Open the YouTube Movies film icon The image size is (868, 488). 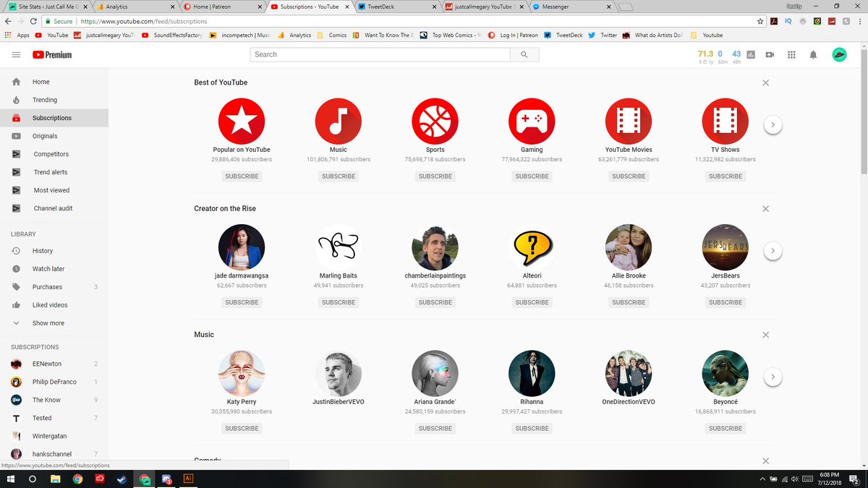coord(629,121)
